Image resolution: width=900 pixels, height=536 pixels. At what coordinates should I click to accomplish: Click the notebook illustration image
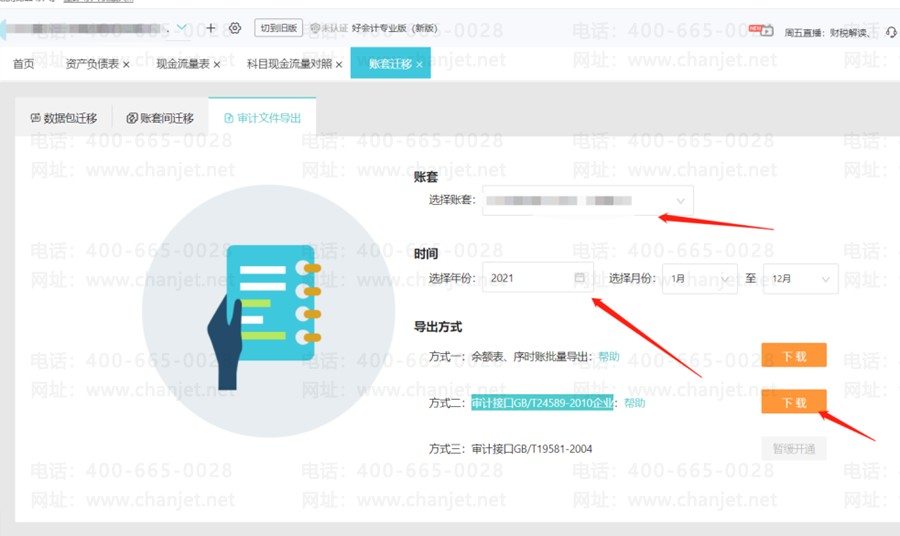(268, 310)
